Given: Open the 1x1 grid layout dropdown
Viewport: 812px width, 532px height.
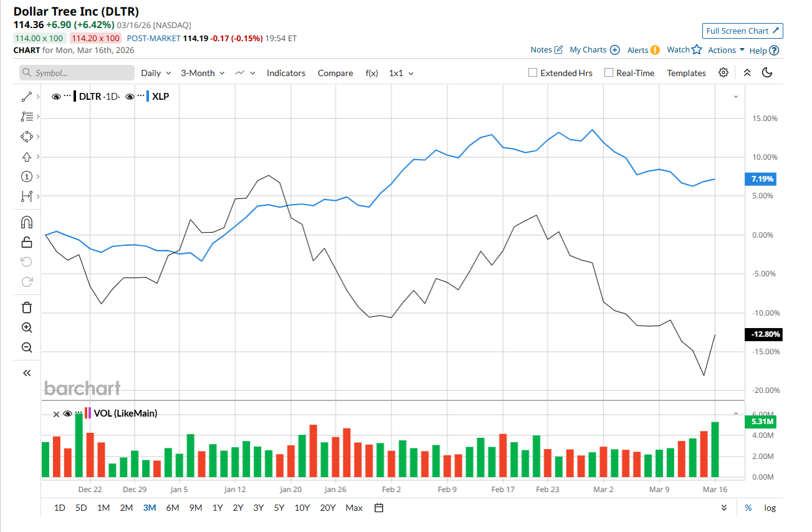Looking at the screenshot, I should pyautogui.click(x=401, y=73).
